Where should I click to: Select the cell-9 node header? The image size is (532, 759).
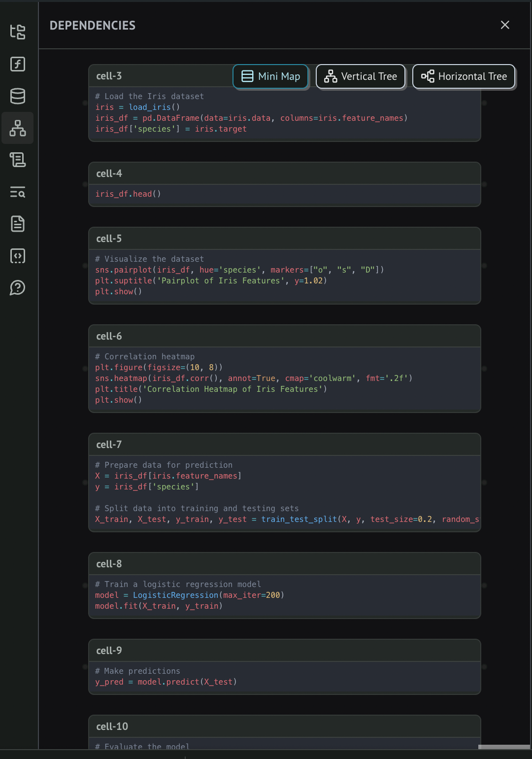[285, 651]
